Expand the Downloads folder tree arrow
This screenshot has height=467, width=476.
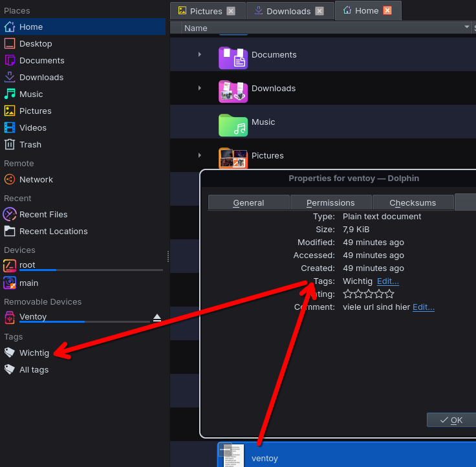pyautogui.click(x=200, y=89)
